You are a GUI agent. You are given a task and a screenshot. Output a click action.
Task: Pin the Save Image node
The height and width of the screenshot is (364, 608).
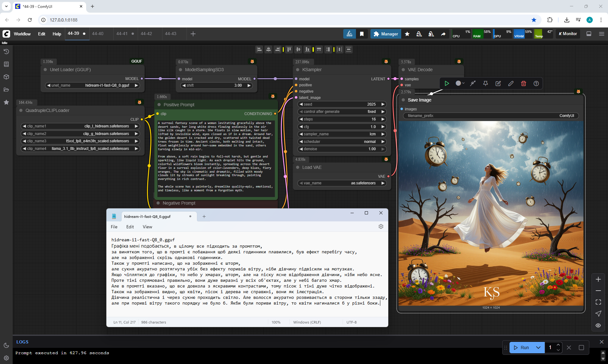485,83
